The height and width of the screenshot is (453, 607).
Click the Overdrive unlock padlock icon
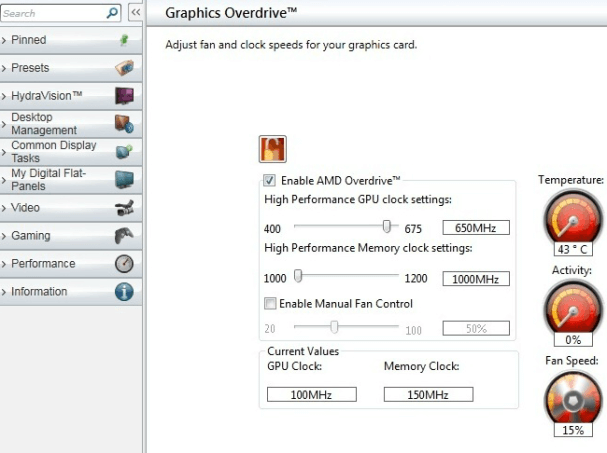273,149
